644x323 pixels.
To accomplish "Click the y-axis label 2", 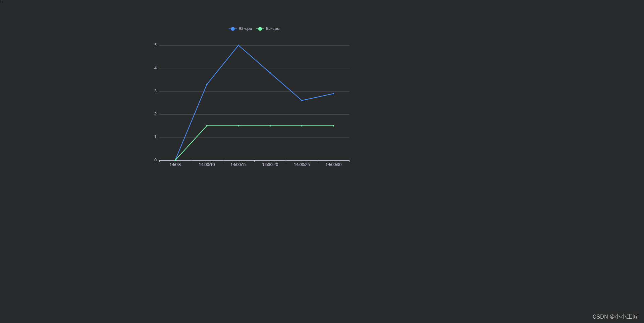I will click(155, 114).
